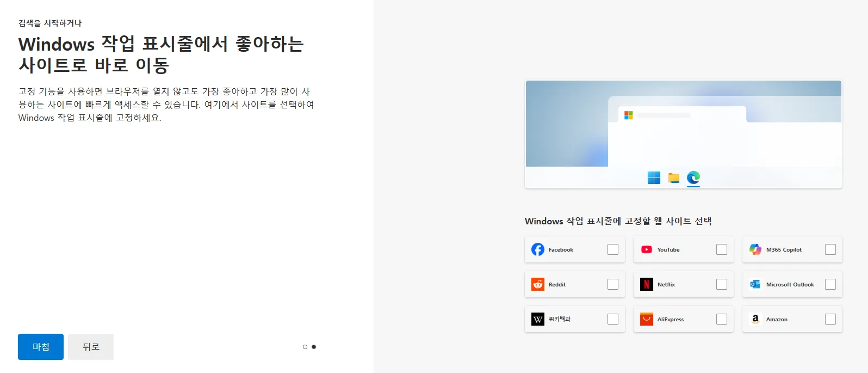Enable the Reddit checkbox
This screenshot has width=868, height=373.
(613, 284)
